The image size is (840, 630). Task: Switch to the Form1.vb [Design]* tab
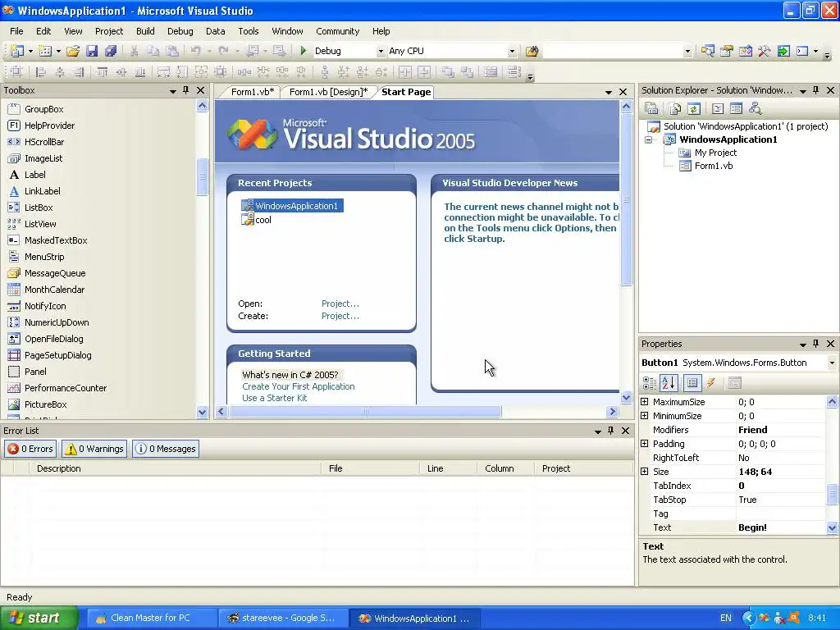coord(328,92)
